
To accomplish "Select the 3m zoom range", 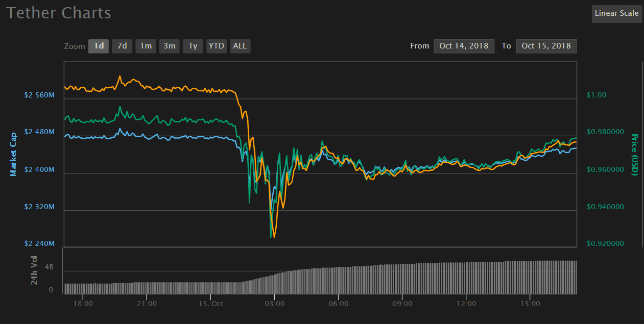I will [x=169, y=46].
